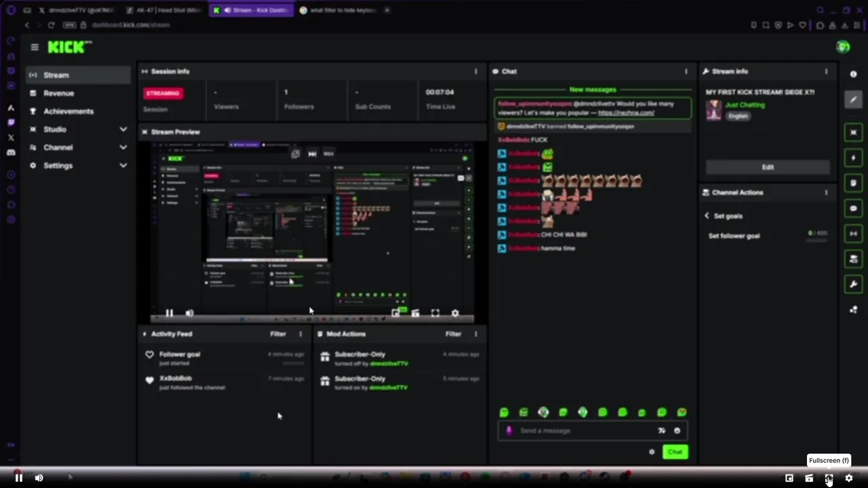Viewport: 868px width, 488px height.
Task: Click the Just Chatting category link
Action: pos(745,105)
